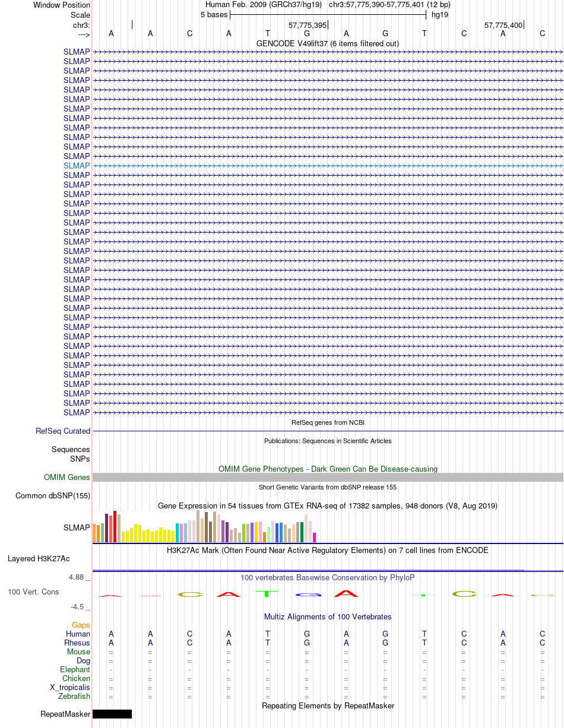Click the 'Human' species label

point(78,634)
